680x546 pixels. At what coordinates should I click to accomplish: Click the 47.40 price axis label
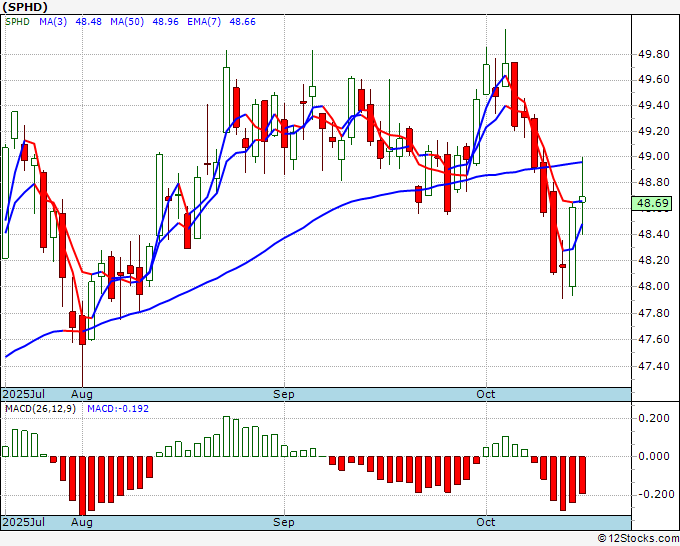click(654, 366)
